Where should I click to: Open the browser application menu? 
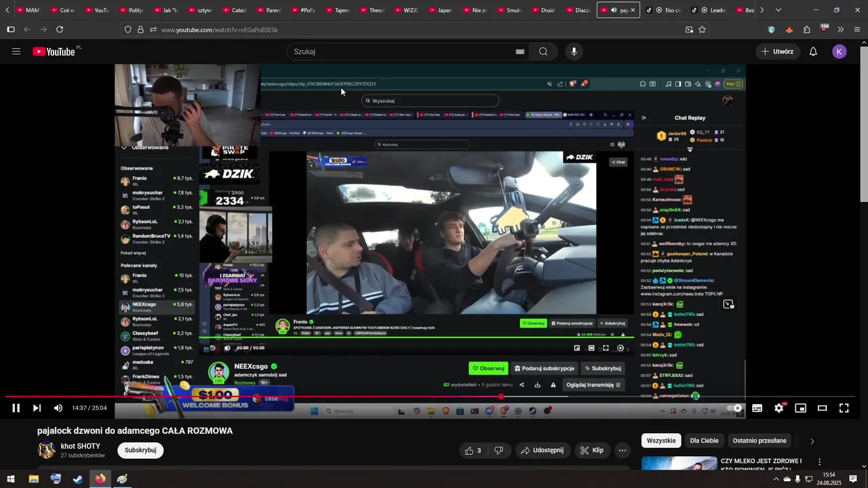click(857, 30)
